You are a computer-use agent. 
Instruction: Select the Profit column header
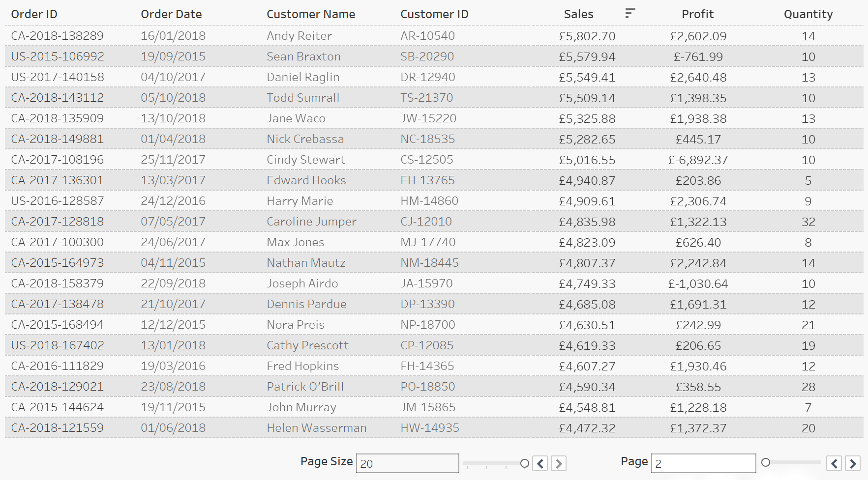click(697, 14)
